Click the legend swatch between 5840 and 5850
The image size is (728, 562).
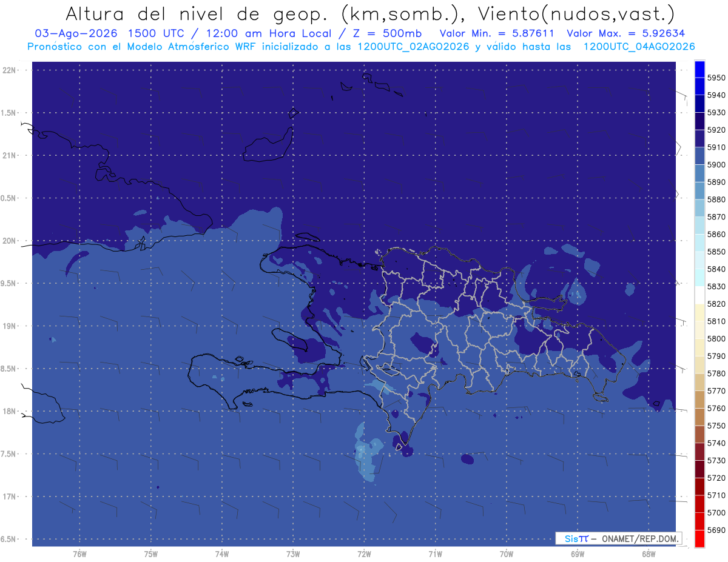click(699, 261)
